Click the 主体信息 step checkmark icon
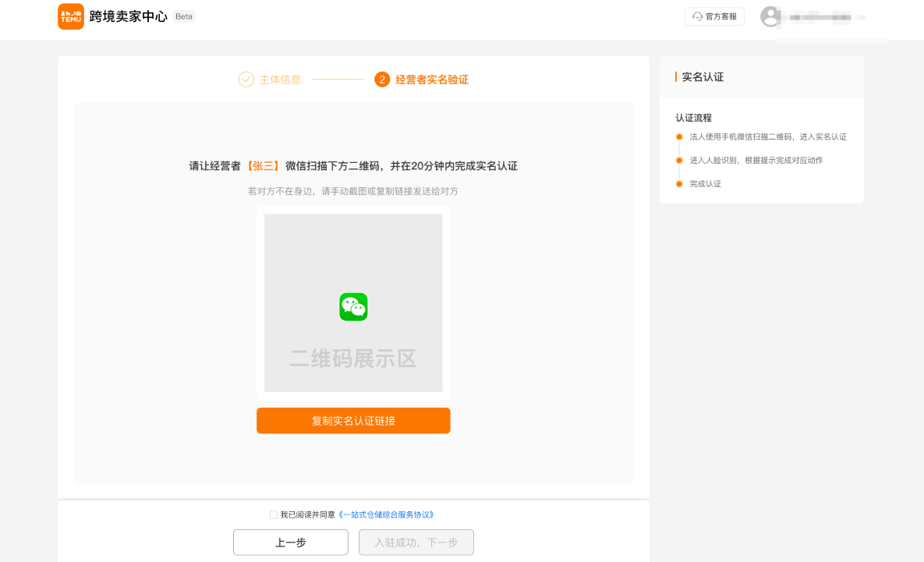 [x=246, y=80]
